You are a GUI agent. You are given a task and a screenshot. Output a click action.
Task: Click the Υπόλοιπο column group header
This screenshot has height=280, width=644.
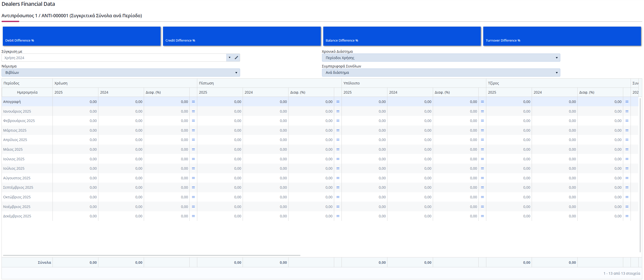click(414, 83)
